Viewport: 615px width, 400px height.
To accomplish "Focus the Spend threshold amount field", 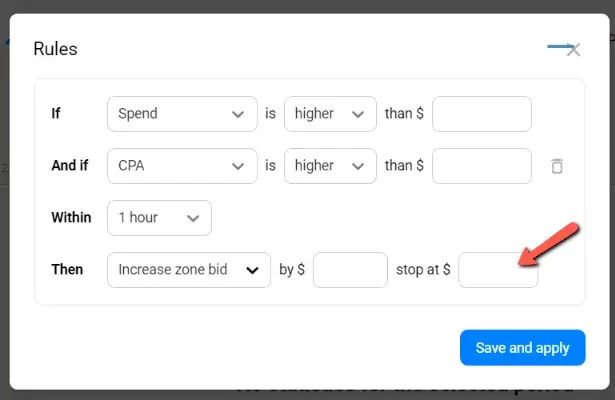I will pyautogui.click(x=482, y=114).
